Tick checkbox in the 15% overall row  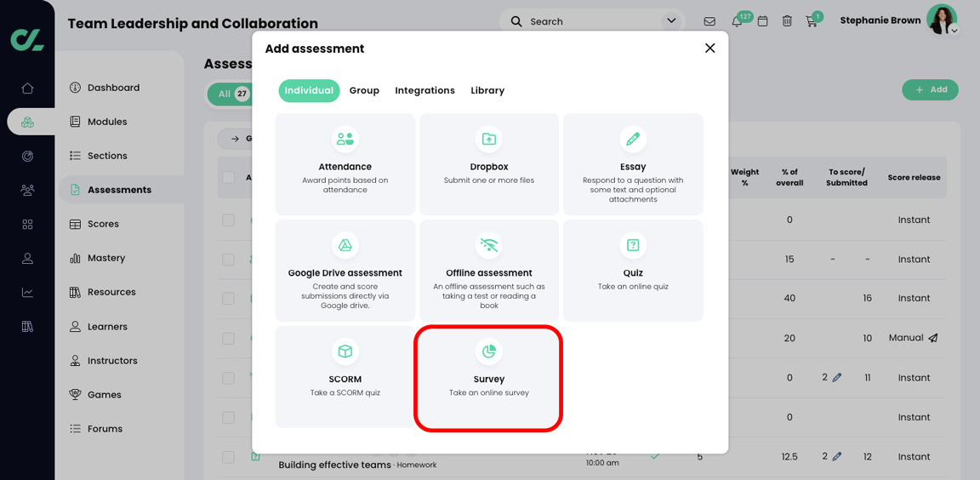(x=228, y=259)
